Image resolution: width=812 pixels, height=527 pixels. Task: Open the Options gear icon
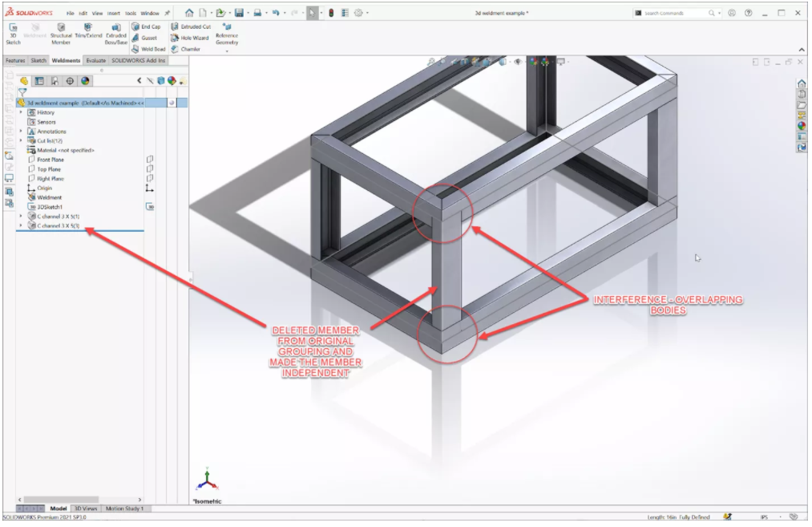(358, 13)
